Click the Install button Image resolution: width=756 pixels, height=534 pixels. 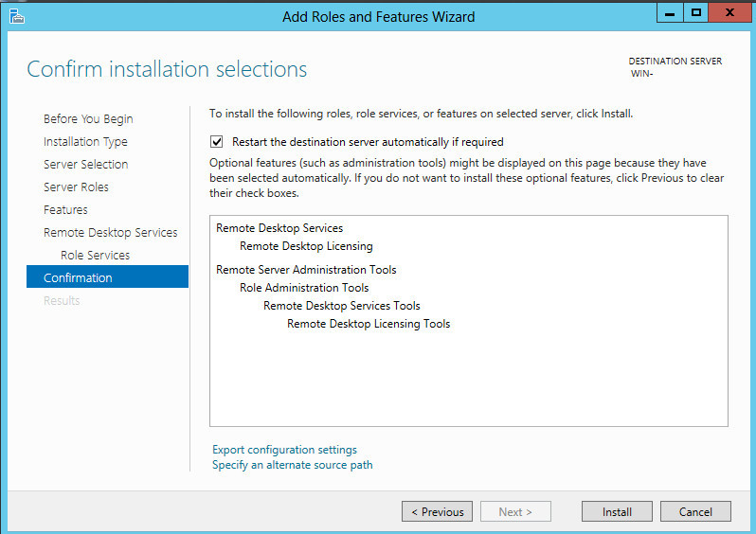tap(617, 511)
